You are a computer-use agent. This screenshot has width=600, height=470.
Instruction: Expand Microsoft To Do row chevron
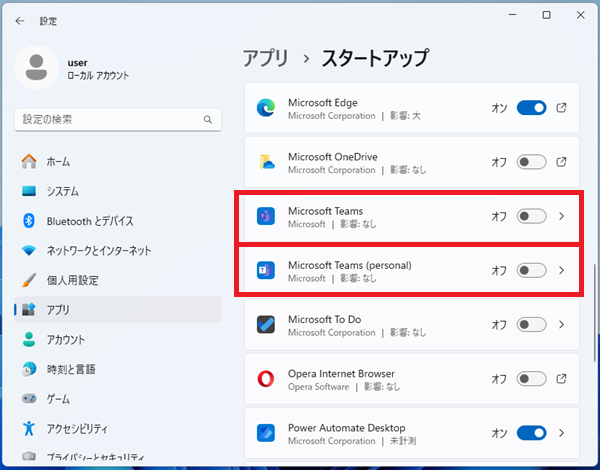[x=561, y=325]
